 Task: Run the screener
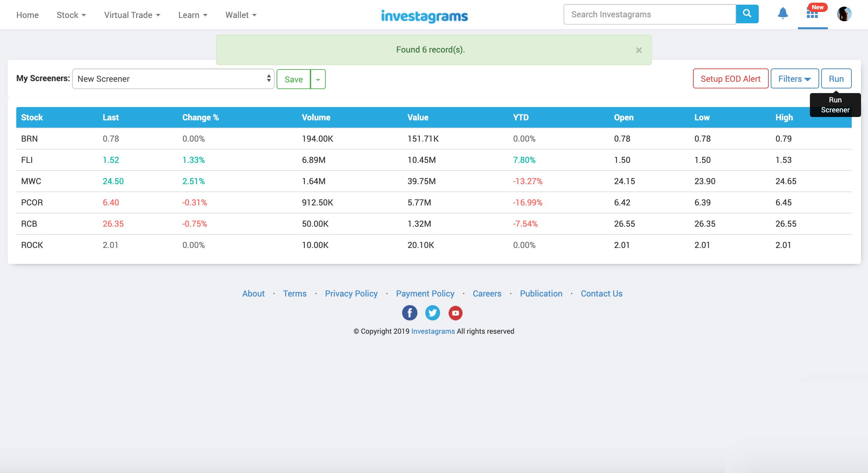[x=836, y=78]
